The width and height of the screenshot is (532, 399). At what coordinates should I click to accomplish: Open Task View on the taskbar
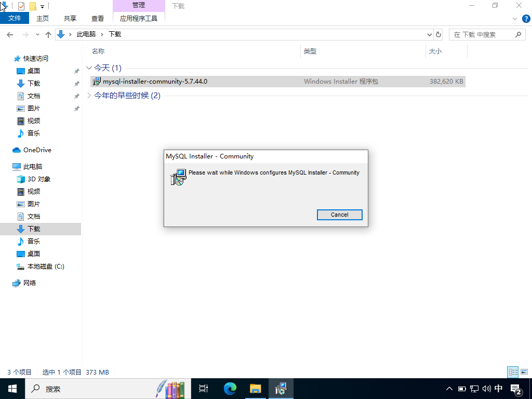tap(204, 389)
